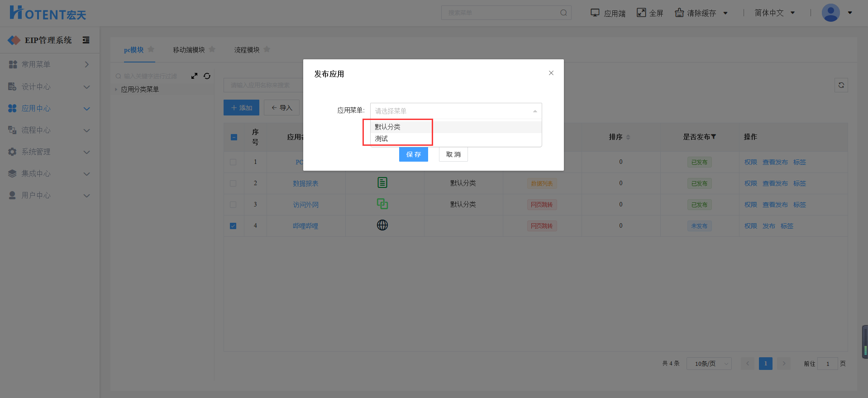Check the row 2 checkbox
The width and height of the screenshot is (868, 398).
tap(233, 183)
